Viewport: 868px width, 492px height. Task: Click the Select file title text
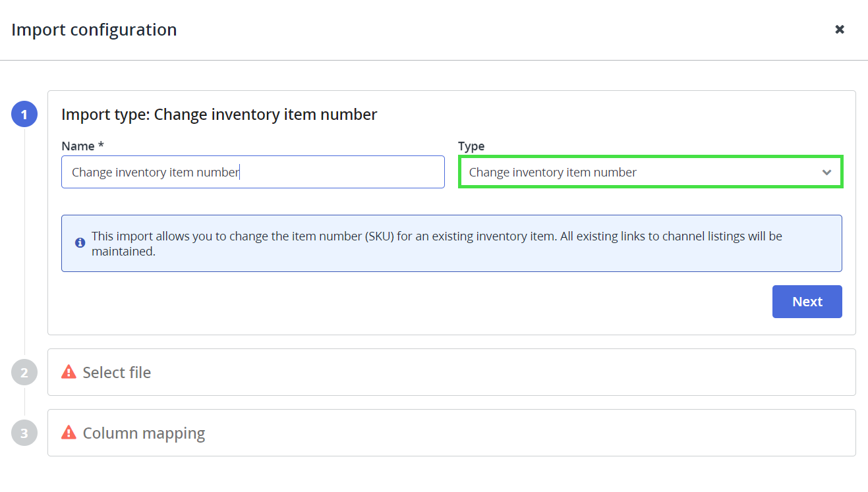pyautogui.click(x=117, y=373)
